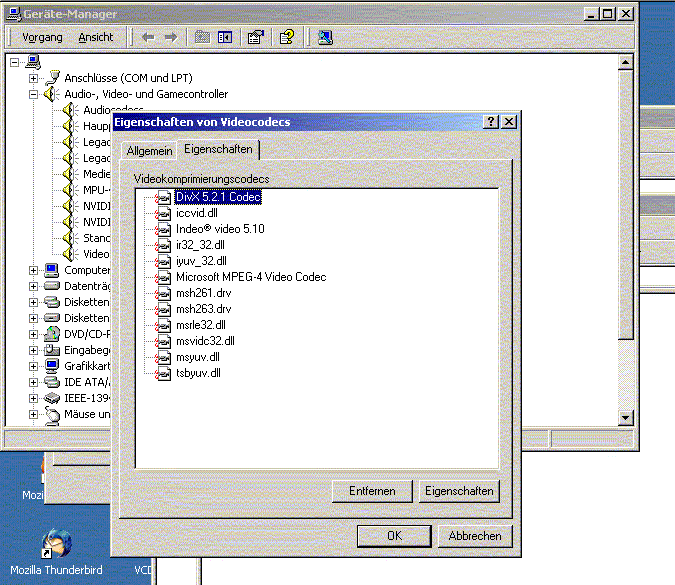Click the DVD/CD drive tree icon

coord(52,334)
